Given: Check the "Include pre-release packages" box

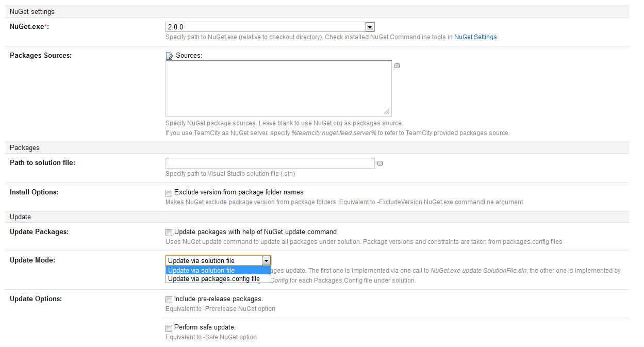Looking at the screenshot, I should (169, 300).
